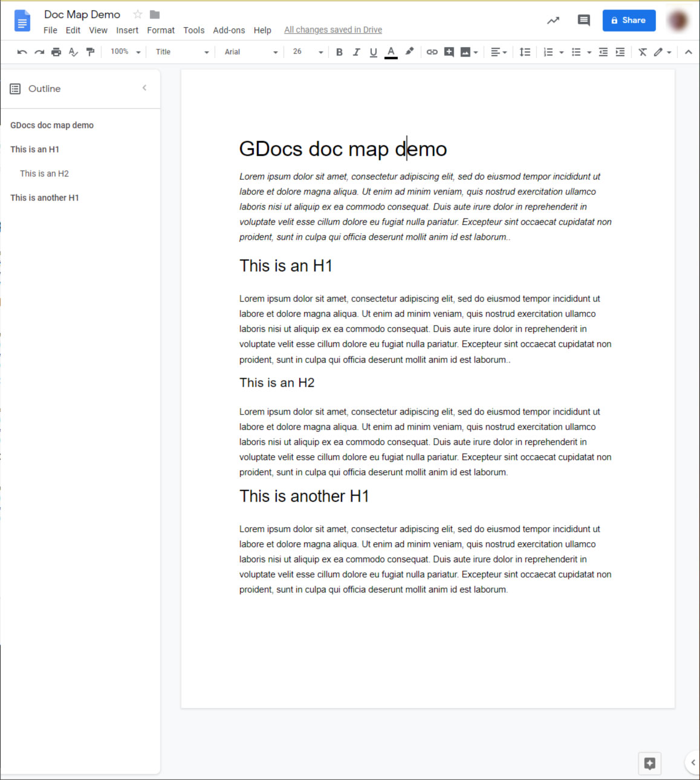Viewport: 700px width, 780px height.
Task: Click the blue Share button
Action: (x=629, y=21)
